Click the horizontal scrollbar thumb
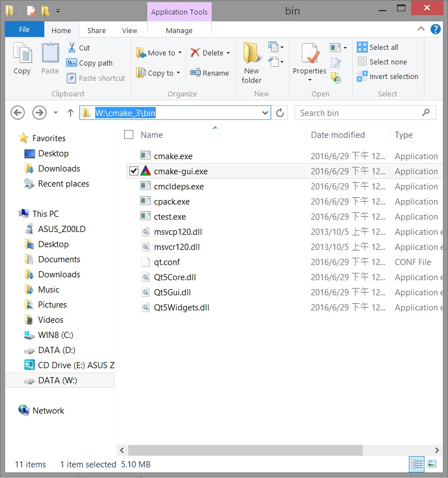Viewport: 448px width, 478px height. click(x=245, y=450)
